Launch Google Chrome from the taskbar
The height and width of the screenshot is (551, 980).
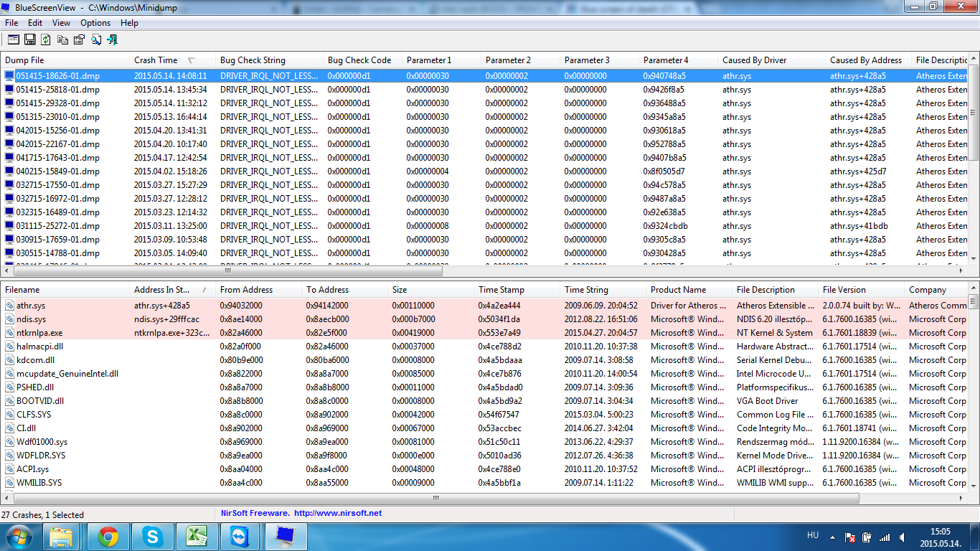108,537
